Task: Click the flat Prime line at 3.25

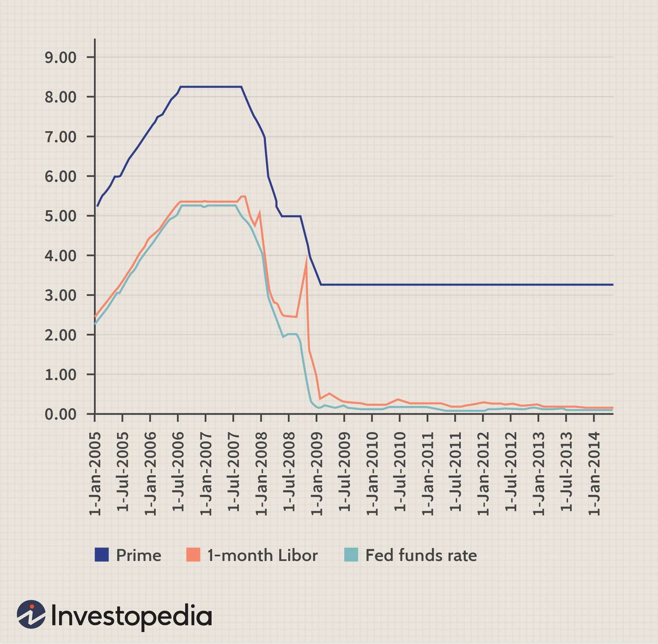Action: pyautogui.click(x=467, y=285)
